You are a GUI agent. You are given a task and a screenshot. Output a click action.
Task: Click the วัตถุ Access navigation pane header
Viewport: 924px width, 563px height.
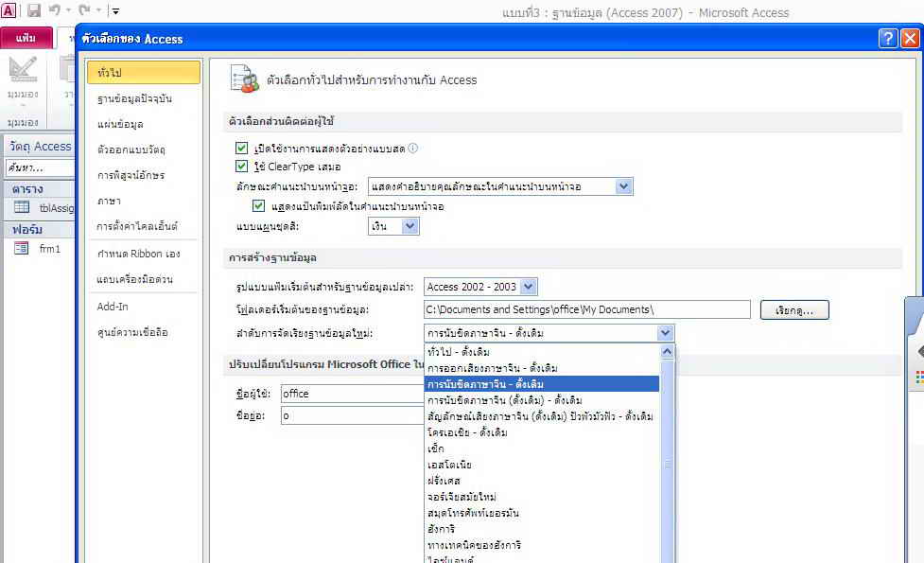coord(40,147)
